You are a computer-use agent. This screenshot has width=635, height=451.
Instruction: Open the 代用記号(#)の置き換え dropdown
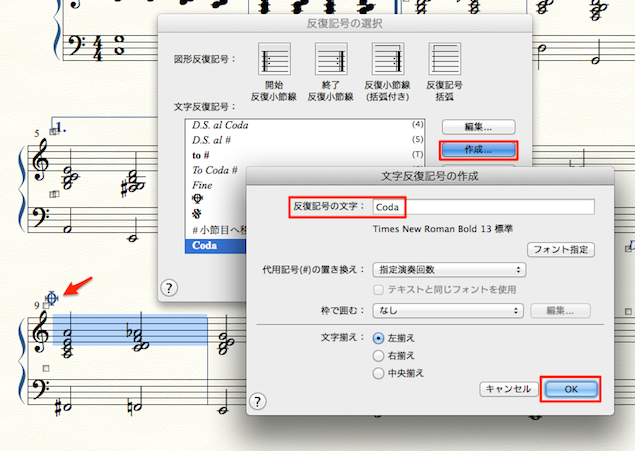click(449, 270)
